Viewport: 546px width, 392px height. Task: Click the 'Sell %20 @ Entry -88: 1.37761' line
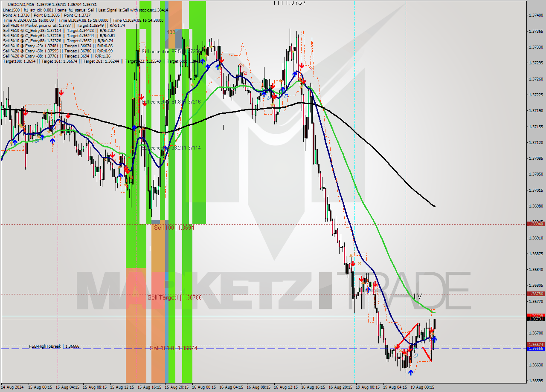(x=56, y=56)
